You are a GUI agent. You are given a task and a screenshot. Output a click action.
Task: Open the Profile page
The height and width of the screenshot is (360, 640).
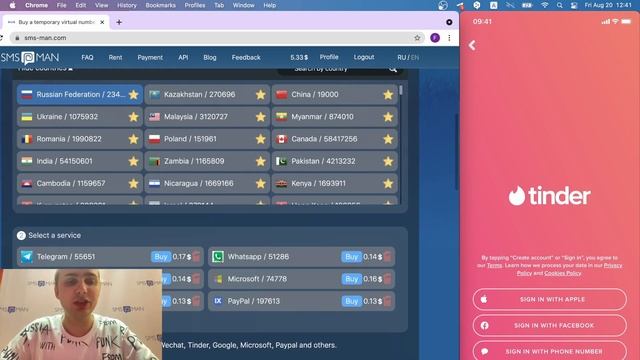coord(329,57)
